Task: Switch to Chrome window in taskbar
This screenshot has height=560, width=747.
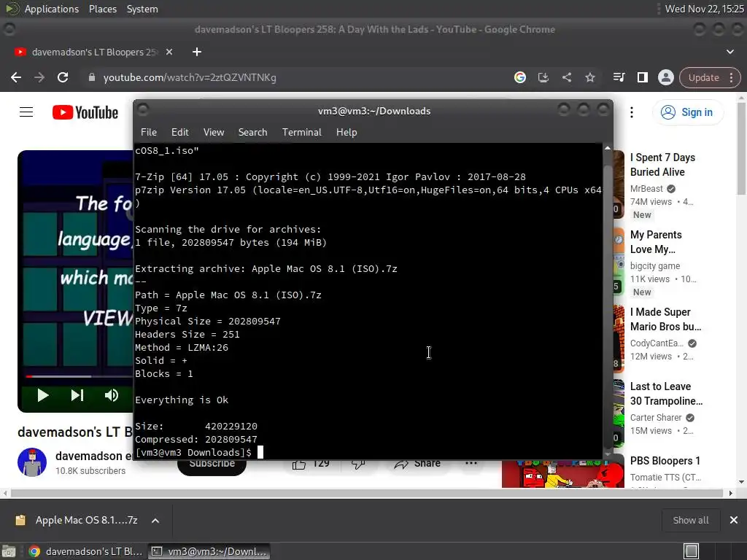Action: point(86,551)
